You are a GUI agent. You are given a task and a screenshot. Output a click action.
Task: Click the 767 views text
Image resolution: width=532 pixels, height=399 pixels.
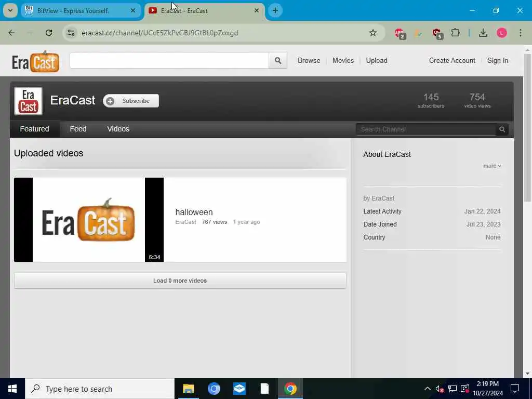point(215,222)
